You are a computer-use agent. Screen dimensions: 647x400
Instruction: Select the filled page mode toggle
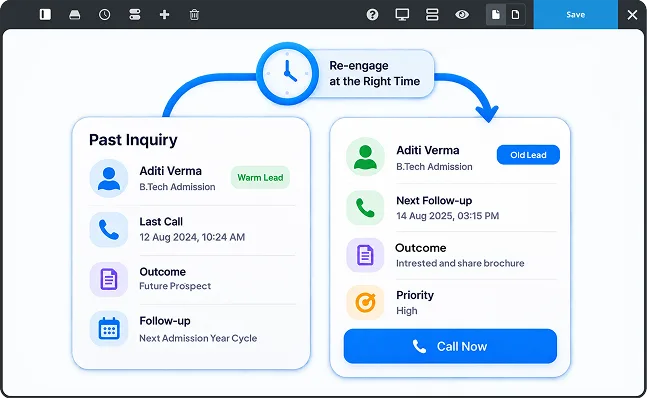coord(496,15)
